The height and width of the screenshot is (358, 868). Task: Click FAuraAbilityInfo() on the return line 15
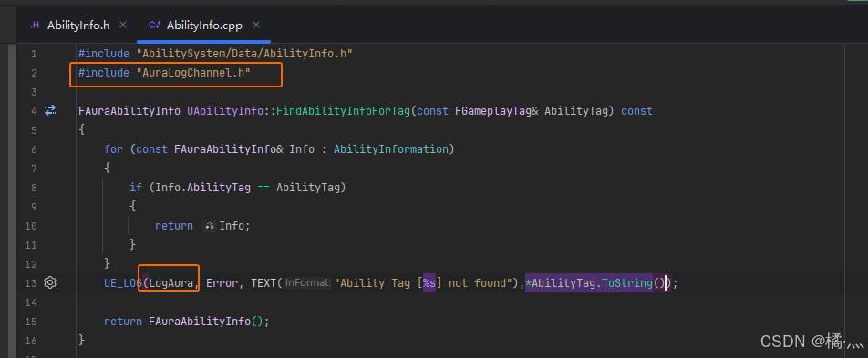[x=206, y=322]
